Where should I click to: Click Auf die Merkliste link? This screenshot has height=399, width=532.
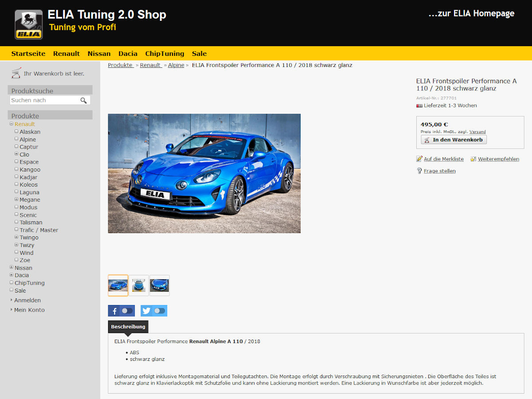click(x=444, y=159)
